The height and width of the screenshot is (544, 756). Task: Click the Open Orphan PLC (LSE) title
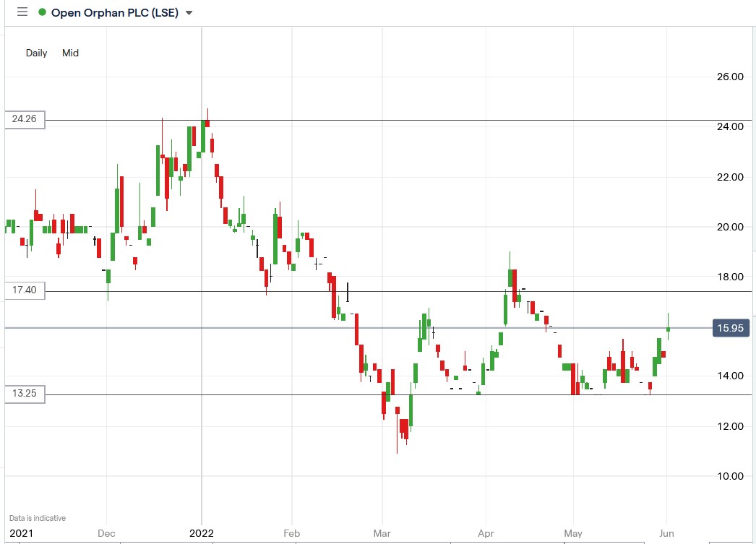pyautogui.click(x=116, y=13)
